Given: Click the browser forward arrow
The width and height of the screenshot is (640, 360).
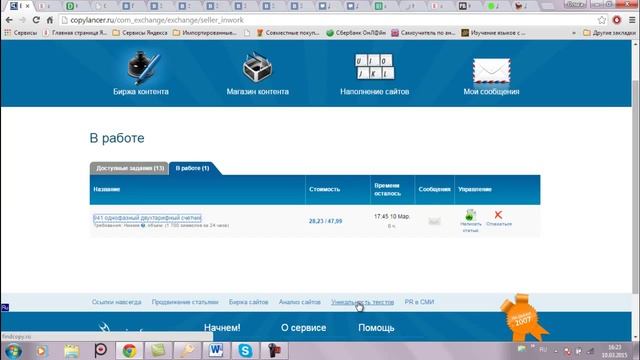Looking at the screenshot, I should click(x=22, y=20).
